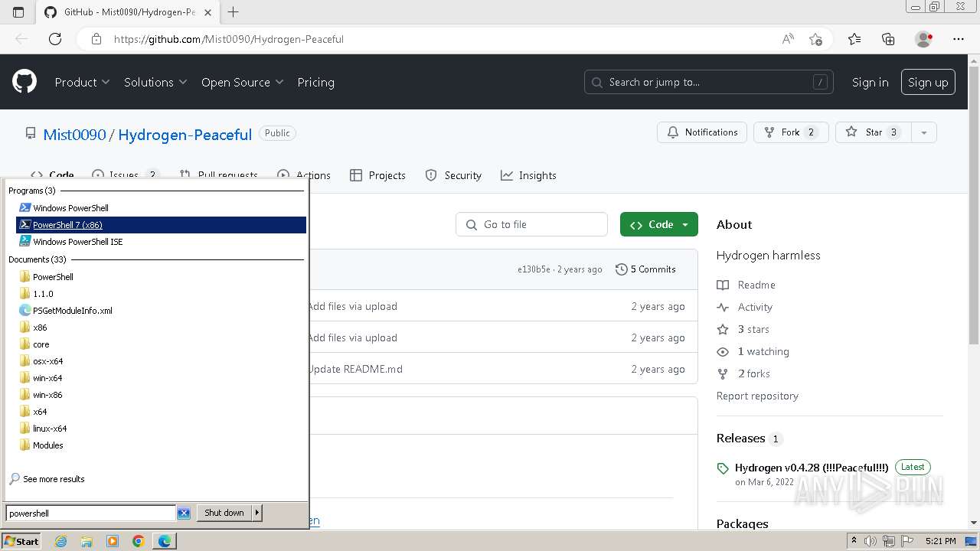Launch PowerShell 7 (x86)
This screenshot has height=551, width=980.
click(161, 225)
